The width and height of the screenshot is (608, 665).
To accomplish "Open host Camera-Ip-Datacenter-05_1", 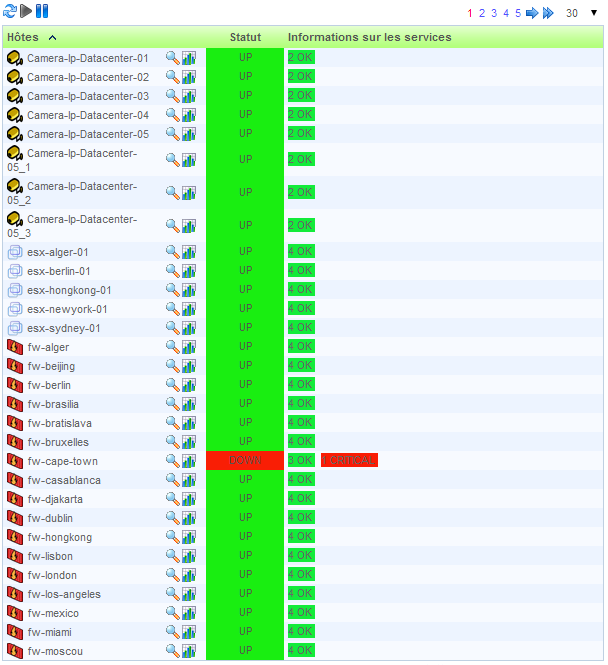I will tap(72, 160).
